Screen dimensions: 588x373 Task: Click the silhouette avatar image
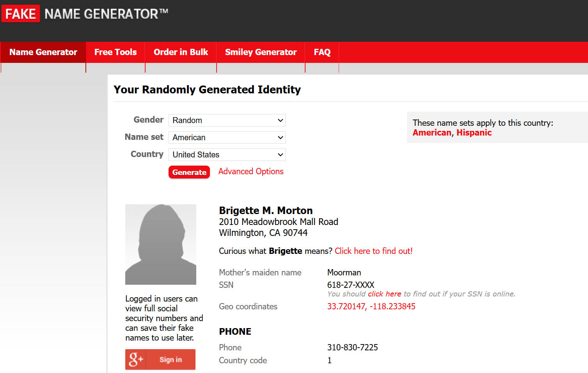(160, 244)
